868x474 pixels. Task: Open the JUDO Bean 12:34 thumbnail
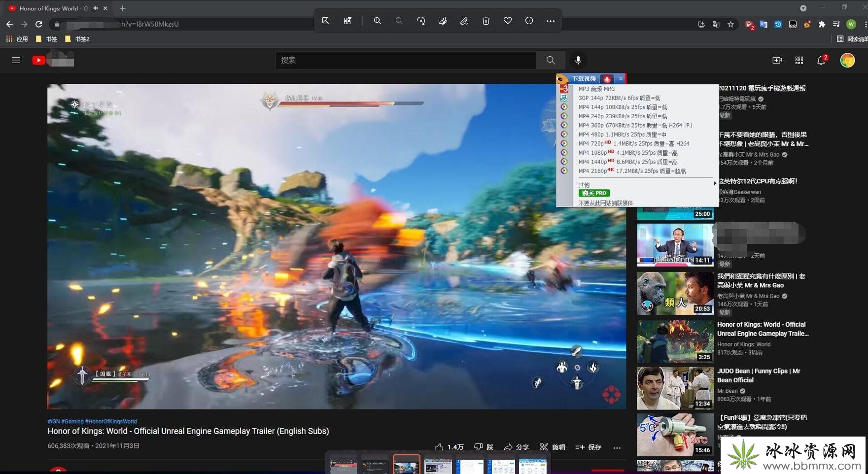point(675,388)
